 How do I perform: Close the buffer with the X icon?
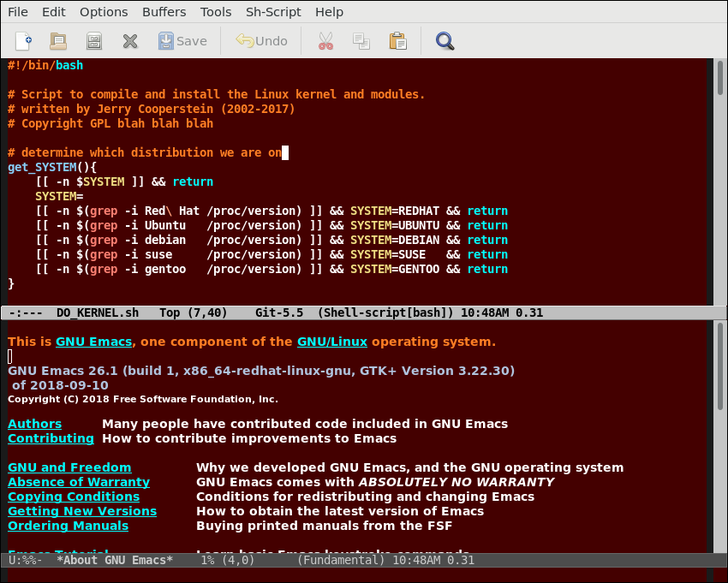pos(130,41)
